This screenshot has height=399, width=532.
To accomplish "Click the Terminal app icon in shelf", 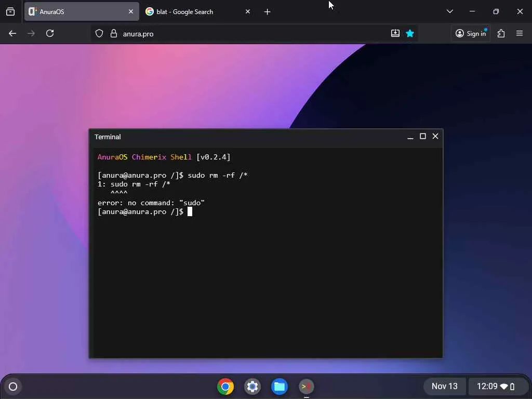I will pos(307,387).
